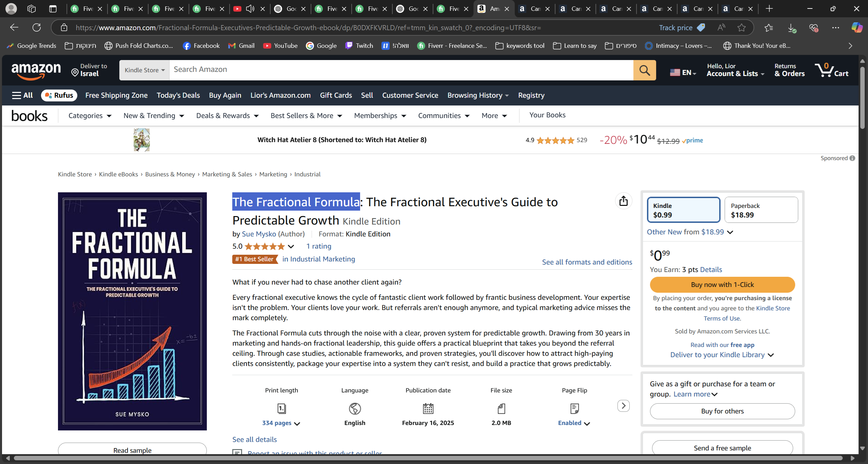The image size is (868, 464).
Task: Click the Browser essentials heart icon
Action: [x=813, y=28]
